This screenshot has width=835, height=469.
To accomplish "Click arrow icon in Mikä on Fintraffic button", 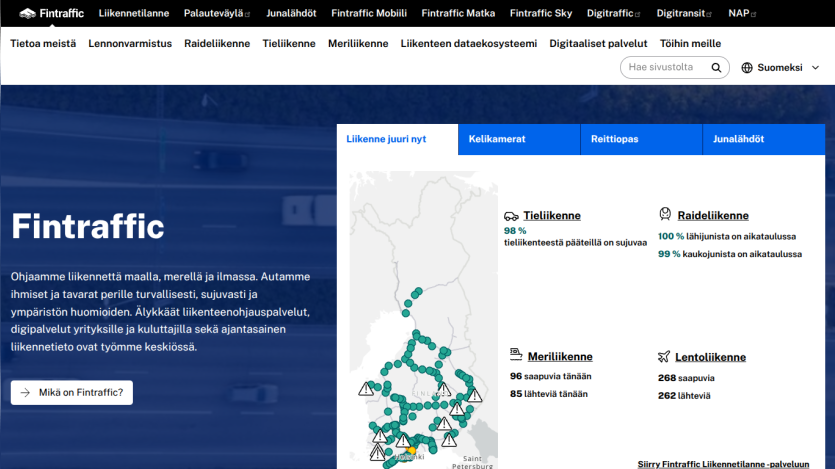I will [25, 393].
